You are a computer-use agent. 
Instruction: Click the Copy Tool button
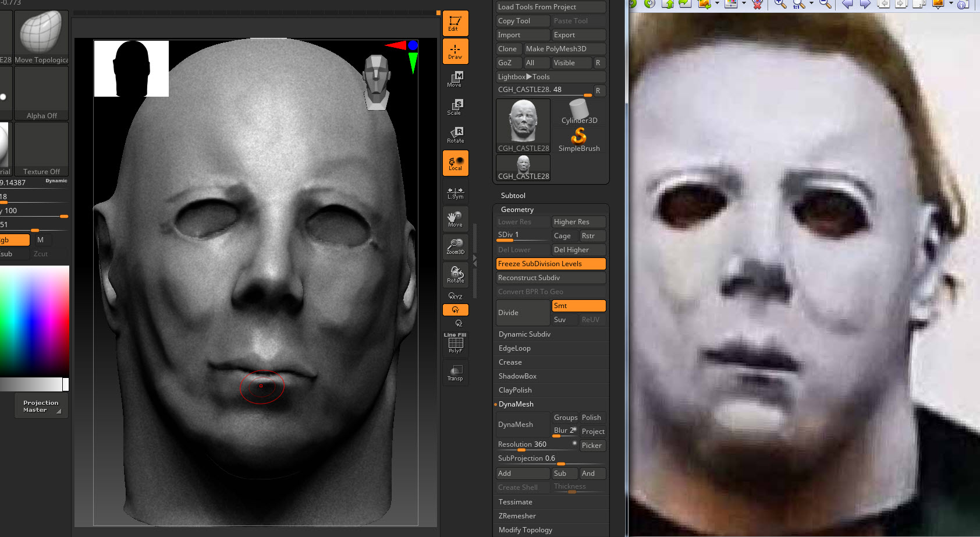523,21
